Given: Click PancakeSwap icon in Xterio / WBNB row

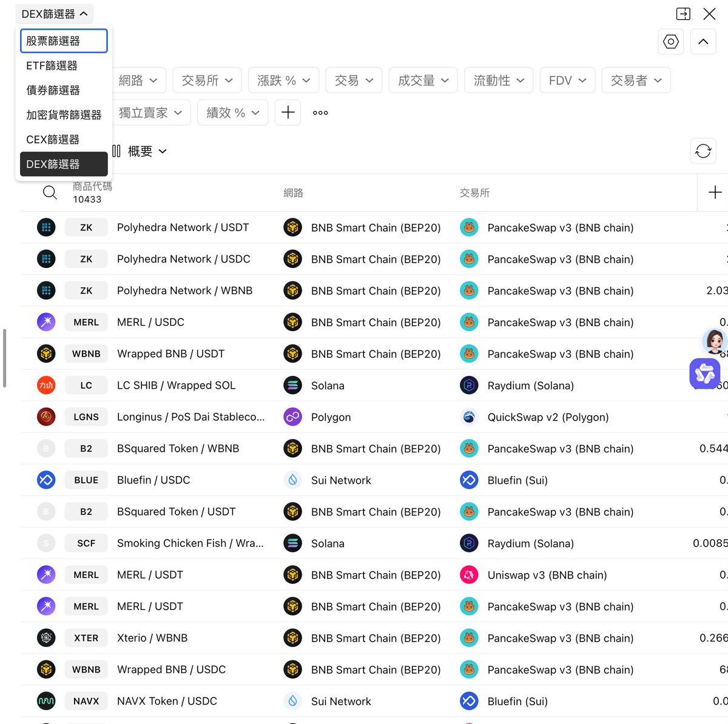Looking at the screenshot, I should tap(469, 638).
